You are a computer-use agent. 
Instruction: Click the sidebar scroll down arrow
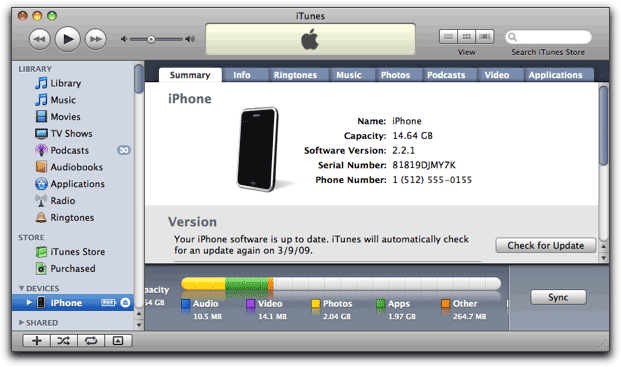(x=139, y=325)
